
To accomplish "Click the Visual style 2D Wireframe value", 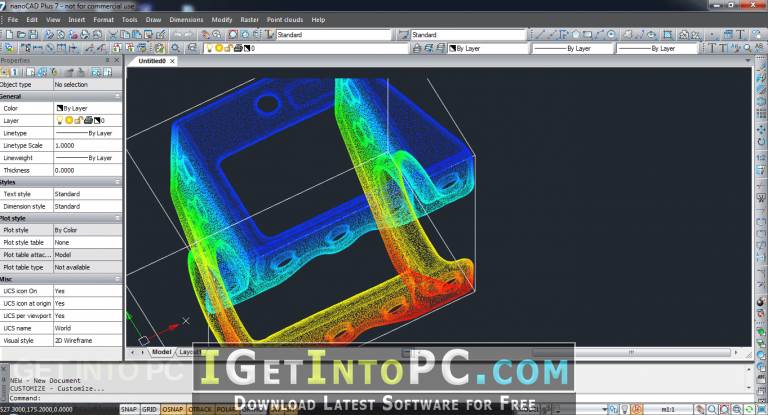I will click(x=87, y=341).
